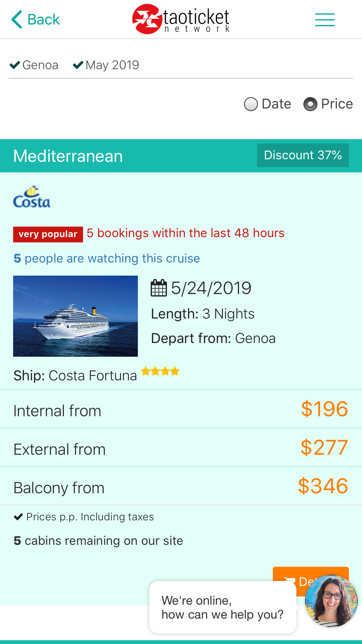Click the calendar icon beside 5/24/2019
This screenshot has width=362, height=644.
pos(159,288)
